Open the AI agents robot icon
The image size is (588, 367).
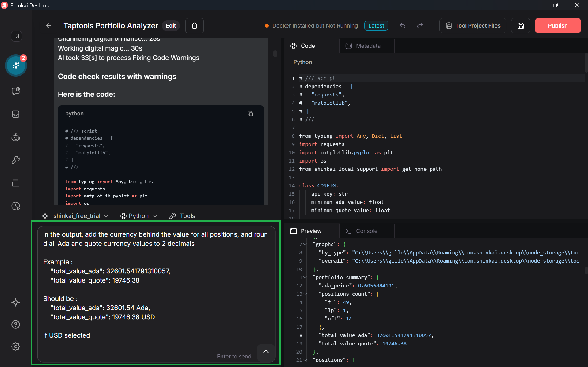click(x=16, y=137)
